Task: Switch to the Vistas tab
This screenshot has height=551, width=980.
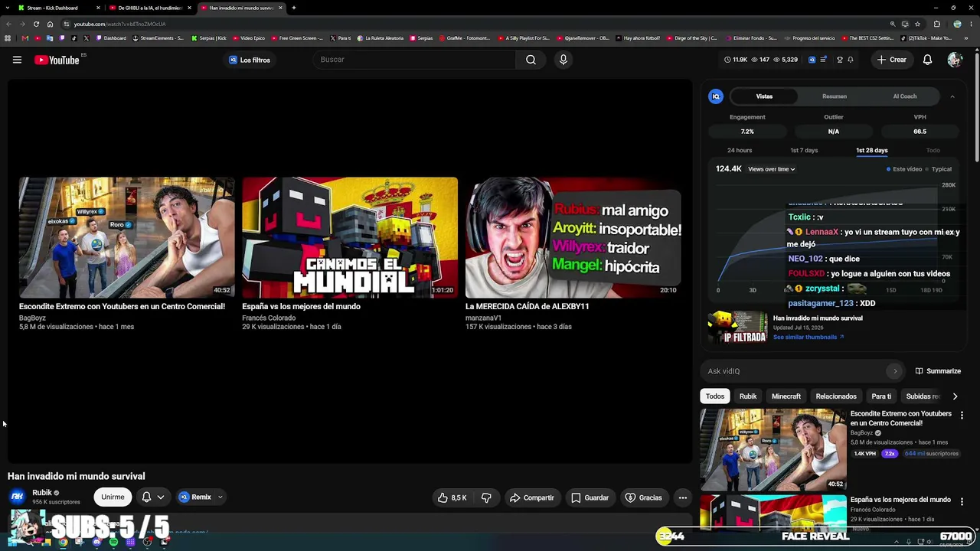Action: (764, 96)
